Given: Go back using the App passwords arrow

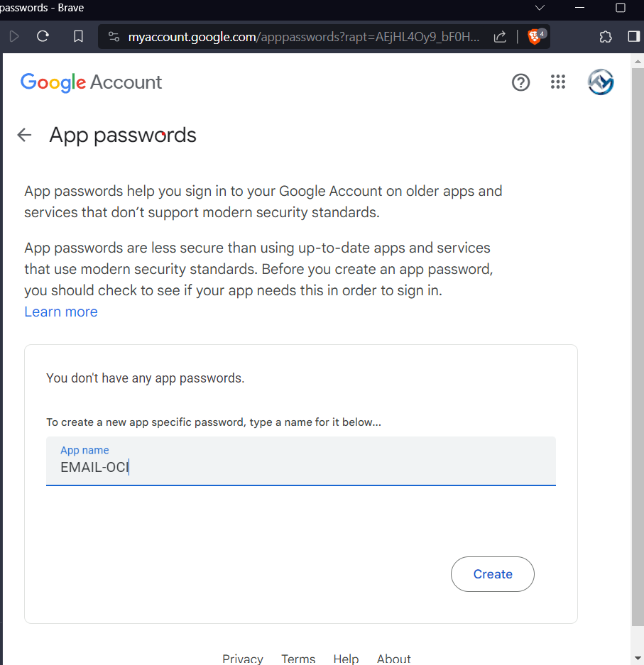Looking at the screenshot, I should (x=25, y=135).
